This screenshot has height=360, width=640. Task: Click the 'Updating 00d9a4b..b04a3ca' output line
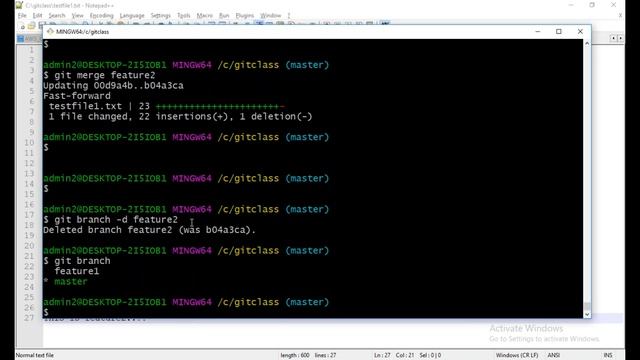(x=113, y=86)
